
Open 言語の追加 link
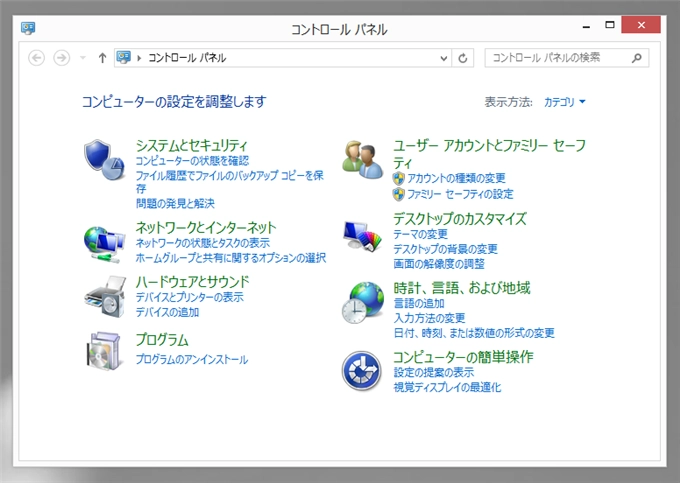(419, 303)
